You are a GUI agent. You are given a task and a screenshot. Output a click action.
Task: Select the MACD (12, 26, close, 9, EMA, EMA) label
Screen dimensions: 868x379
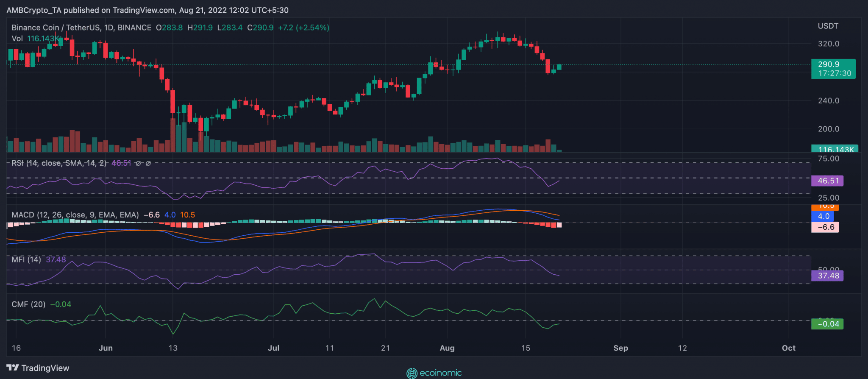tap(75, 215)
